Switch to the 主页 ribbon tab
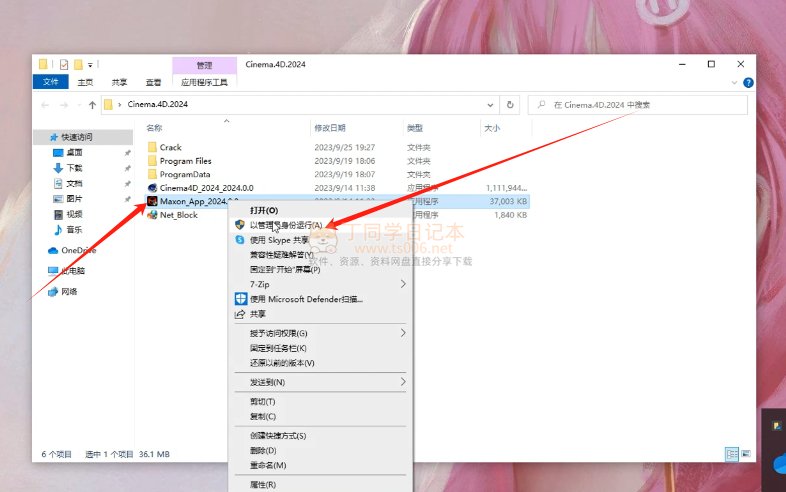 click(85, 82)
